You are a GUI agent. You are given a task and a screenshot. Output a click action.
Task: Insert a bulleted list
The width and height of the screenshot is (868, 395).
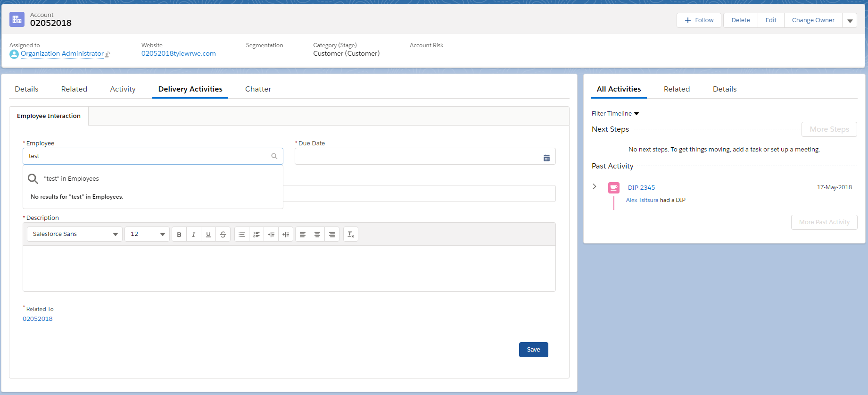(x=242, y=235)
